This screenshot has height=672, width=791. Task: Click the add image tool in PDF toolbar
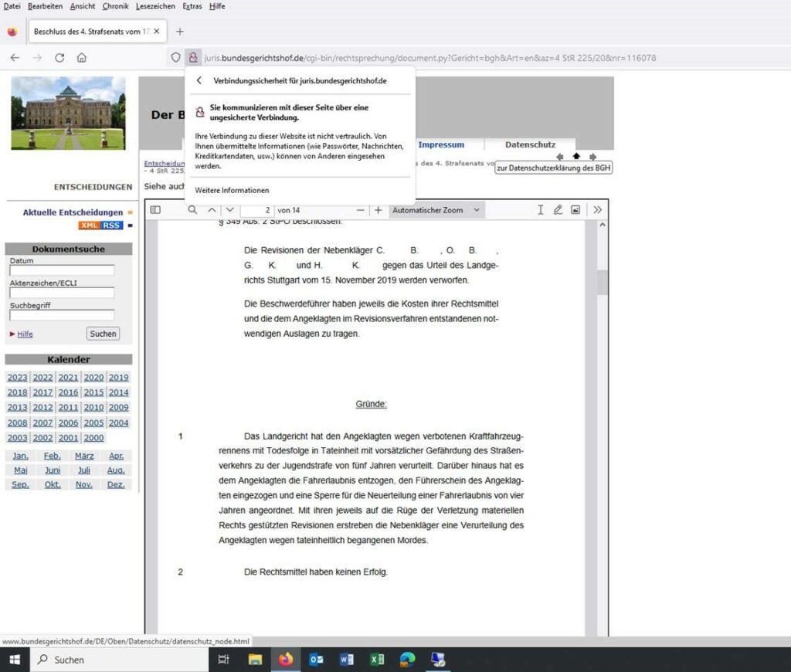click(x=575, y=210)
